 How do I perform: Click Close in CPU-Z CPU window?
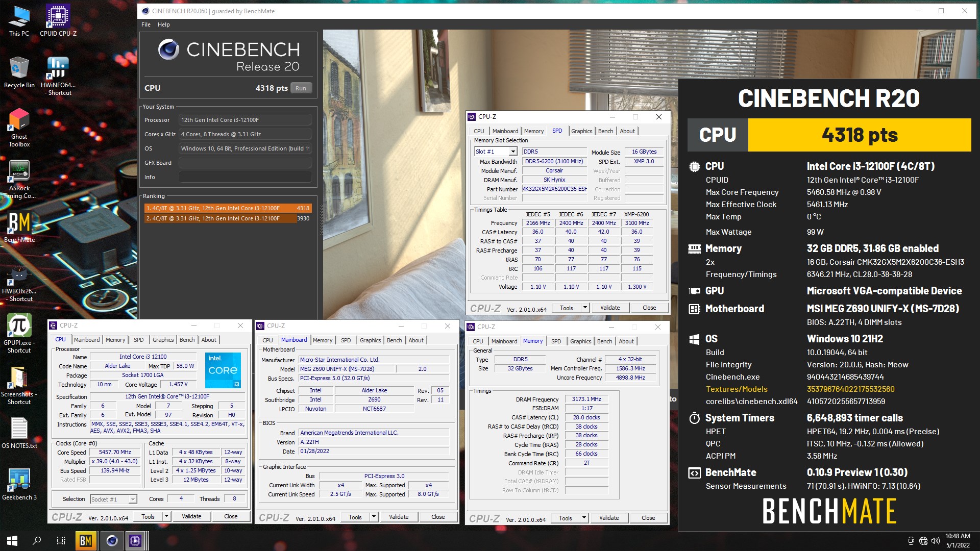231,516
